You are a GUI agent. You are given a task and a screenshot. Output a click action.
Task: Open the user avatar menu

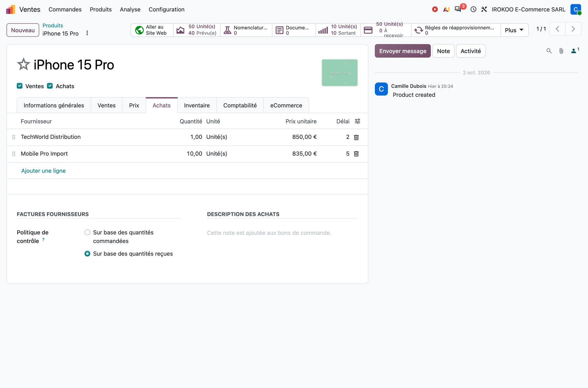click(576, 9)
